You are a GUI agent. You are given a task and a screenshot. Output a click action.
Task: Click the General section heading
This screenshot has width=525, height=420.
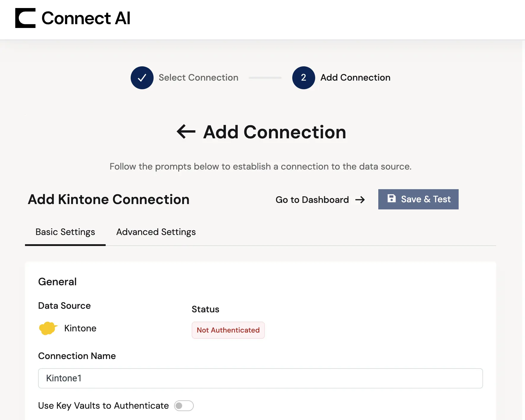57,282
